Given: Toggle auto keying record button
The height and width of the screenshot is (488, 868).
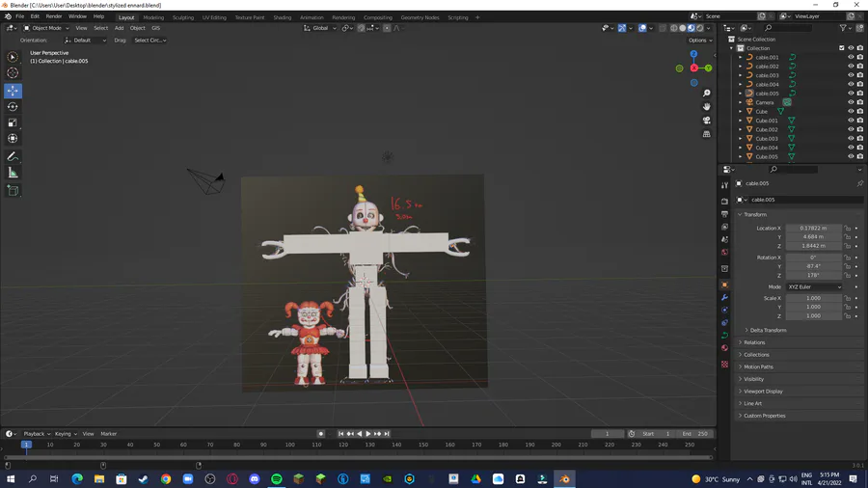Looking at the screenshot, I should 320,434.
